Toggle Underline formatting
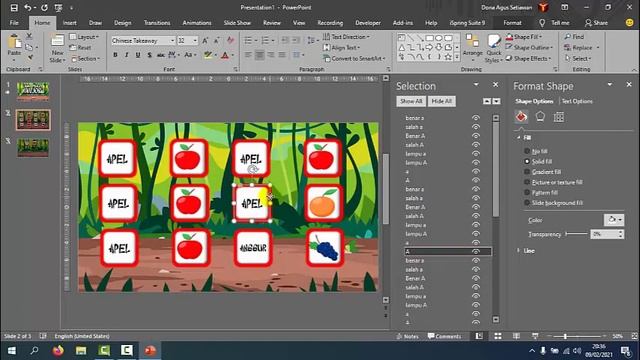Viewport: 640px width, 360px height. pos(138,55)
